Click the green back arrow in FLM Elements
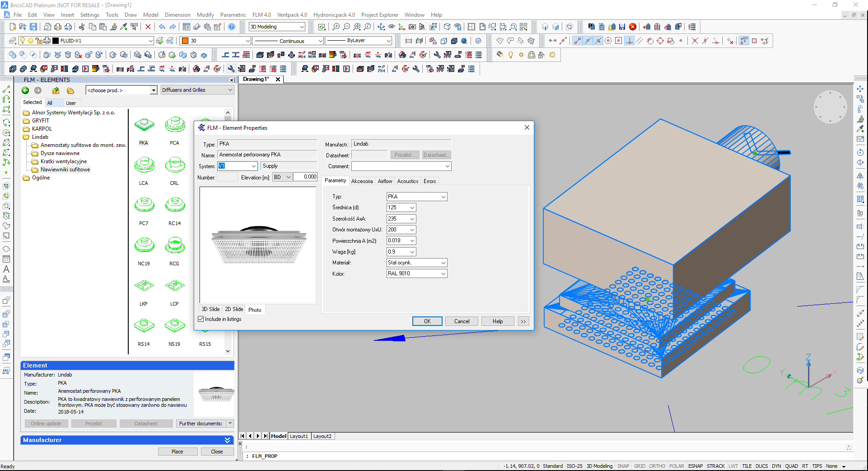The image size is (868, 471). point(25,90)
